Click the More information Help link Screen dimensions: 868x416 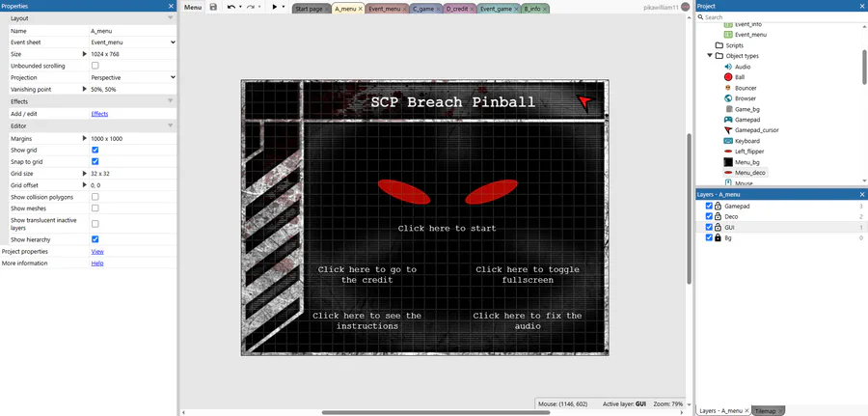(x=97, y=263)
